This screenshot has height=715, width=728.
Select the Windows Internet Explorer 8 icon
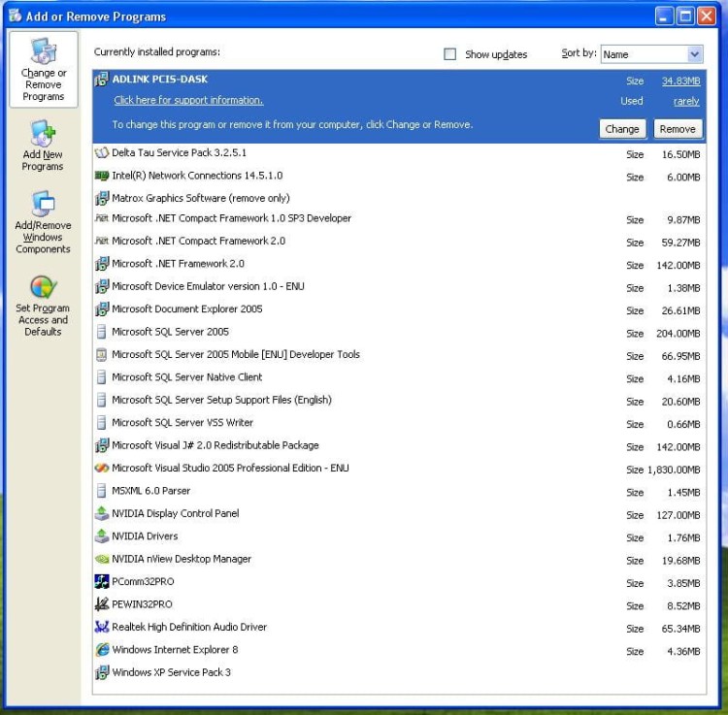(102, 650)
